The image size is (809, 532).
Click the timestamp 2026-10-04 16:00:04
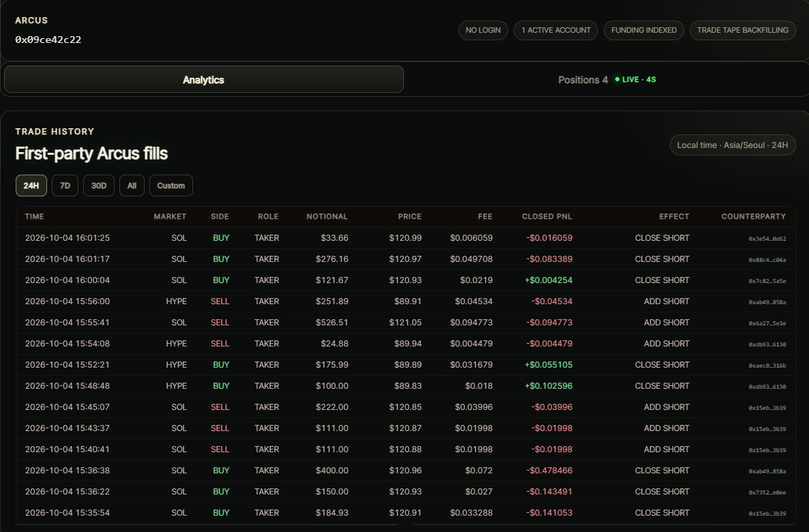click(67, 280)
